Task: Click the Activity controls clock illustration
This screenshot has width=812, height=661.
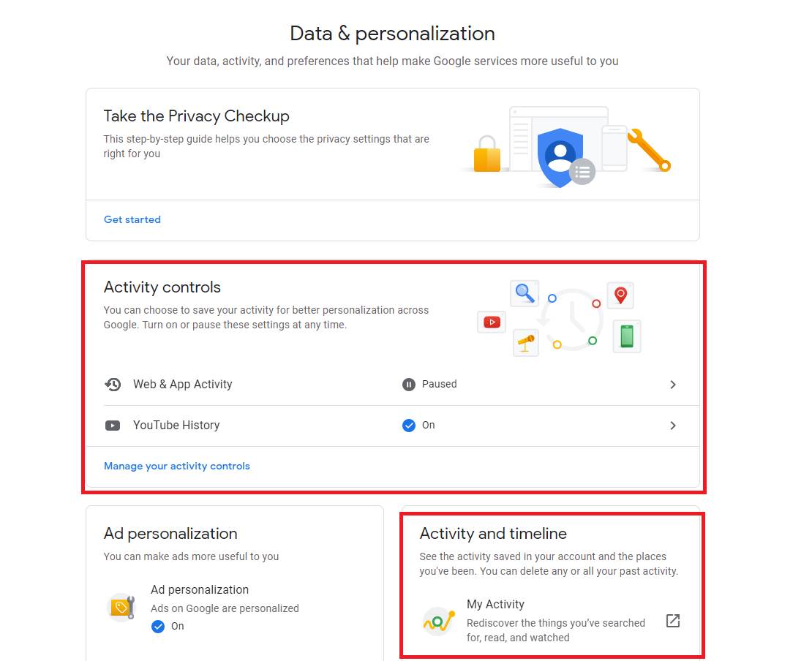Action: pyautogui.click(x=571, y=320)
